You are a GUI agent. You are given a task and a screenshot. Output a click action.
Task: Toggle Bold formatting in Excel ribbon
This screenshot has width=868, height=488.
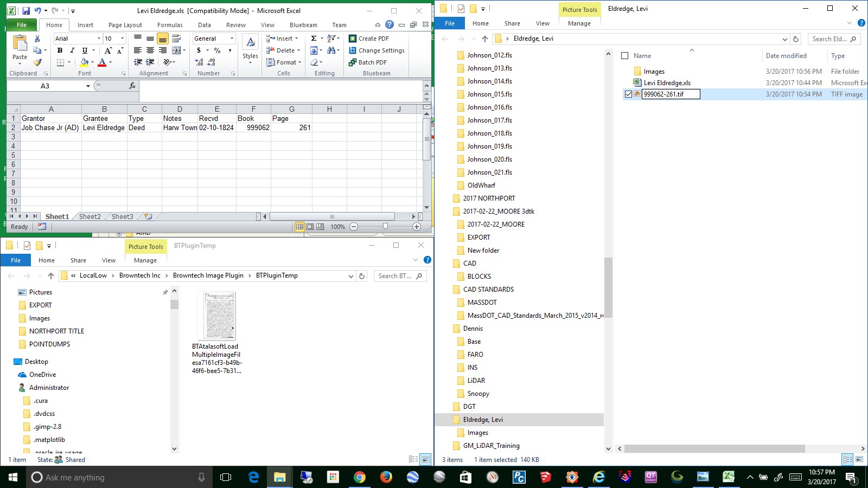coord(60,50)
